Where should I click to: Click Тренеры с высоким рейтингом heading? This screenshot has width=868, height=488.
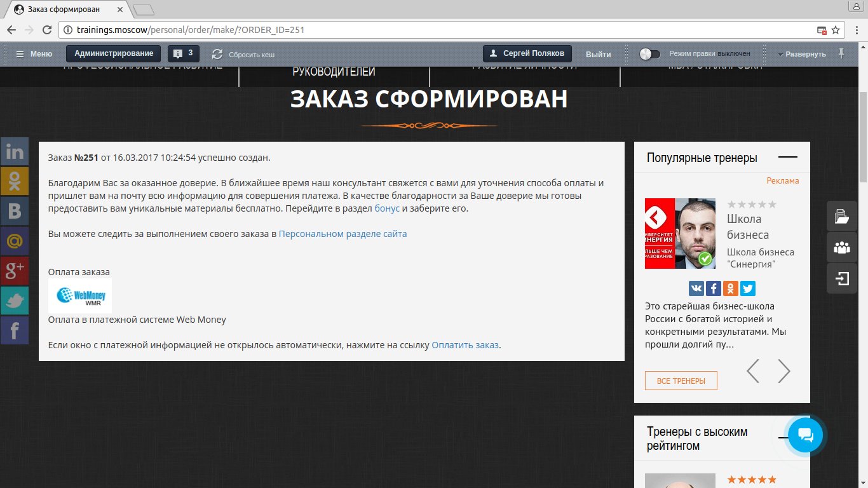pyautogui.click(x=698, y=438)
